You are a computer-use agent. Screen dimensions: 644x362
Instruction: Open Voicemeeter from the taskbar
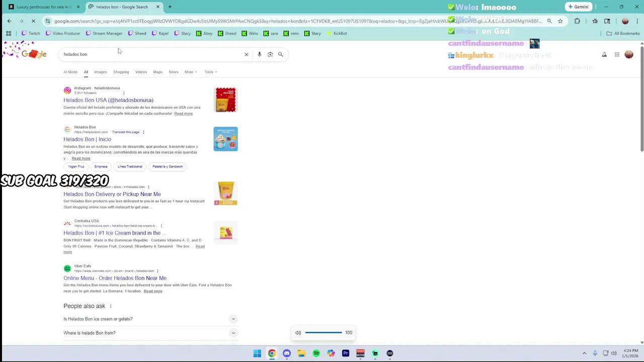pyautogui.click(x=360, y=353)
